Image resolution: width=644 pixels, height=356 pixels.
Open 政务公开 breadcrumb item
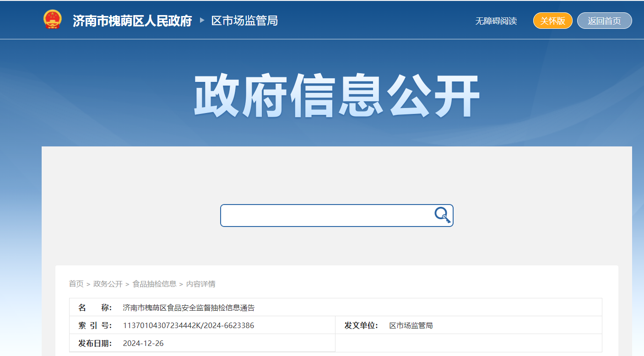(x=108, y=284)
